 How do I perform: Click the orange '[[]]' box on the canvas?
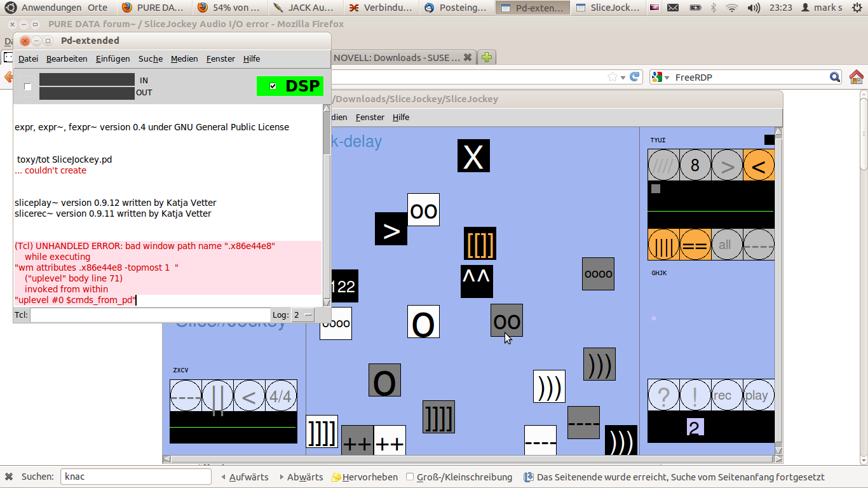click(x=480, y=243)
